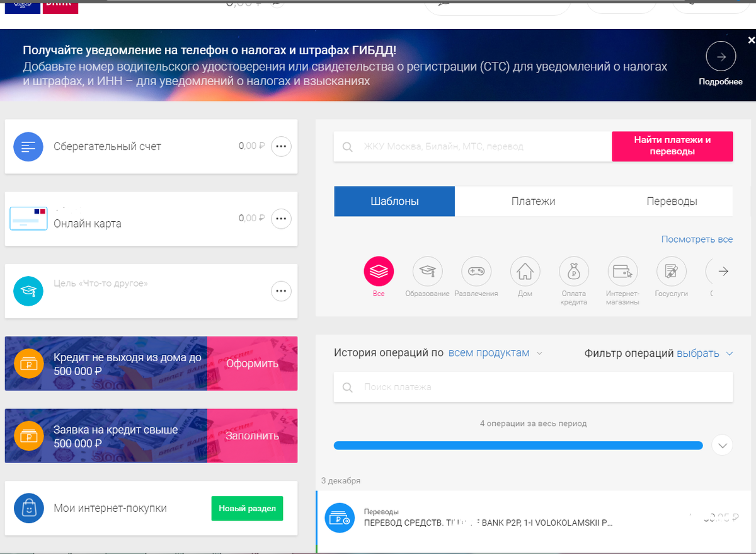
Task: Click 4 операции за весь период text
Action: tap(533, 424)
